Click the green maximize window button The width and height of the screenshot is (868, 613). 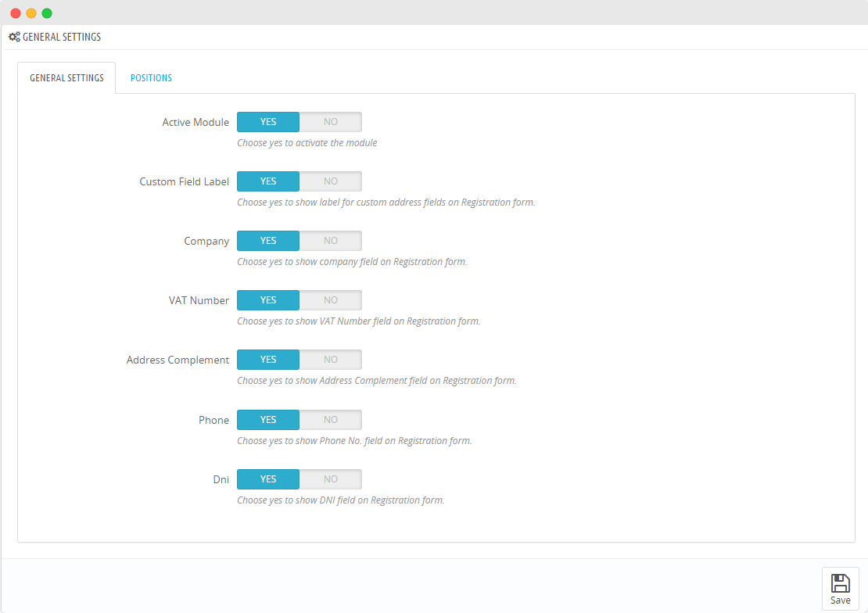click(47, 13)
